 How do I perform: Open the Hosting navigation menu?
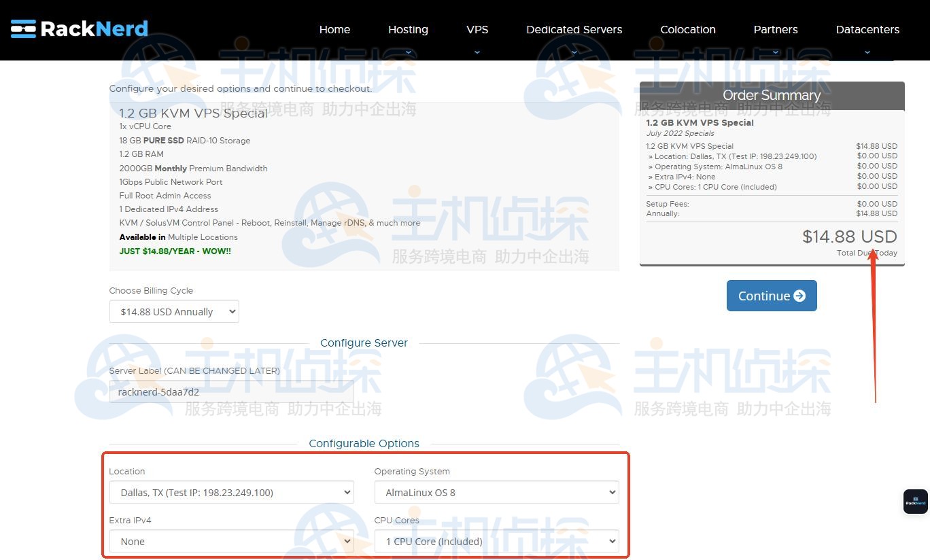tap(408, 29)
